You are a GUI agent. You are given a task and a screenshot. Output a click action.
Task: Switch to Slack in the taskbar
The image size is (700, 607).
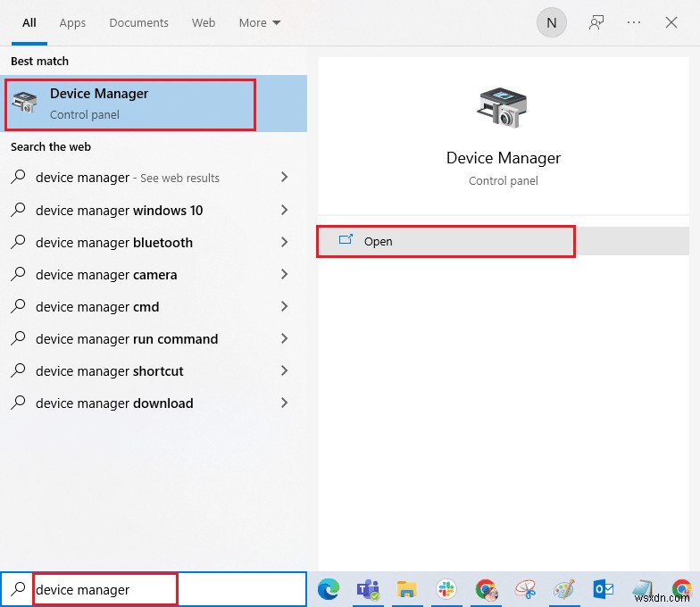click(x=446, y=589)
